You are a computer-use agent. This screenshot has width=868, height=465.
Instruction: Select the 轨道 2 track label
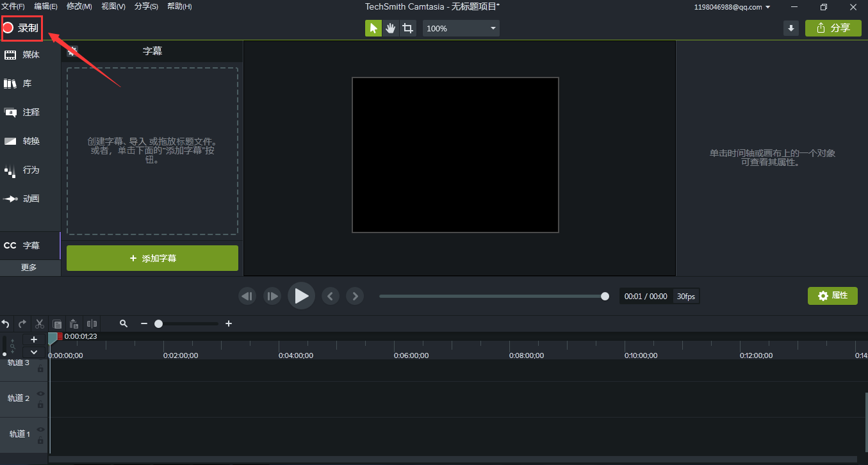tap(19, 398)
